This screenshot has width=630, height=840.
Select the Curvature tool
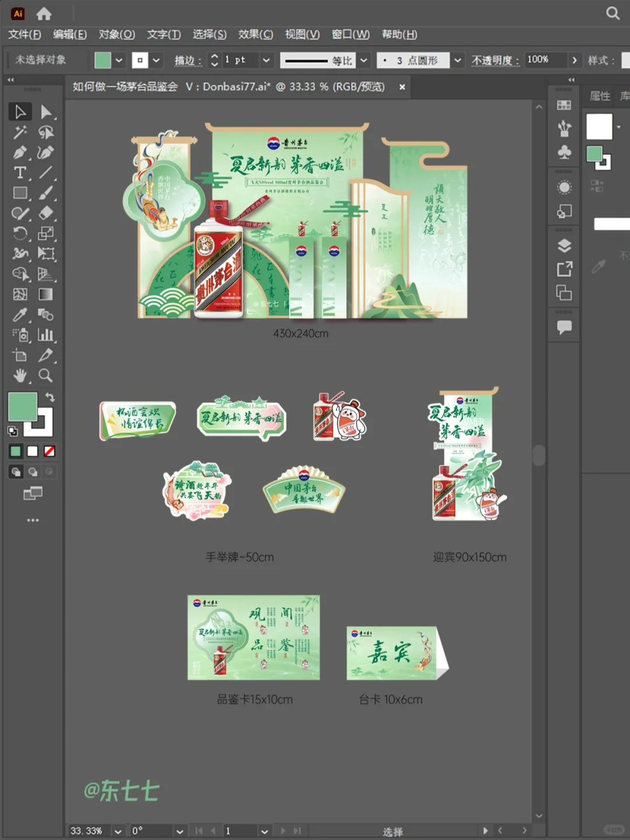(46, 153)
